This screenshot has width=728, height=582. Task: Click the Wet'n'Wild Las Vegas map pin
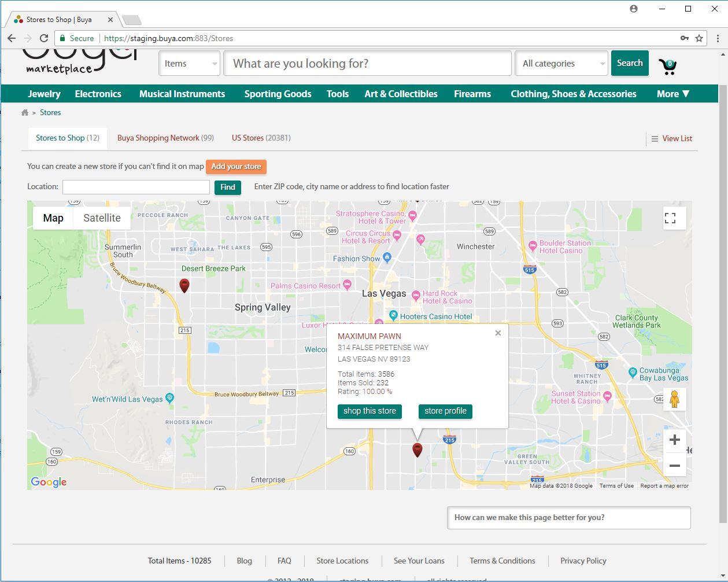169,397
